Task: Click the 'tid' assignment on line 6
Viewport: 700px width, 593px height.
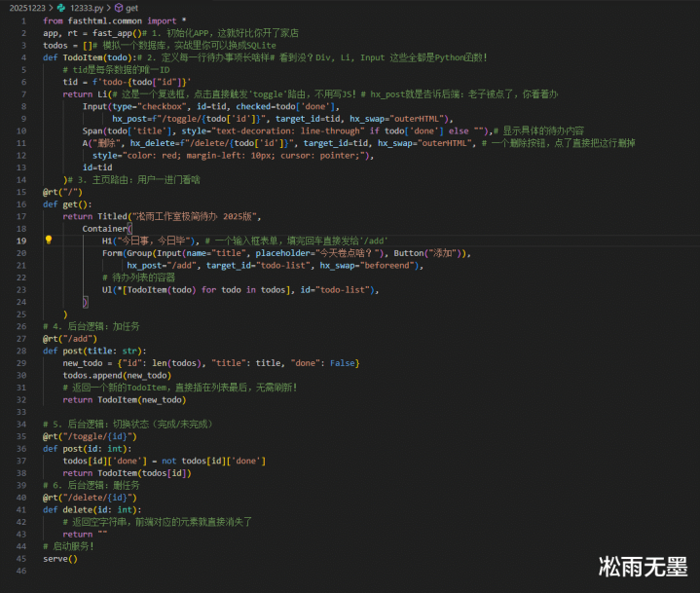Action: (x=128, y=82)
